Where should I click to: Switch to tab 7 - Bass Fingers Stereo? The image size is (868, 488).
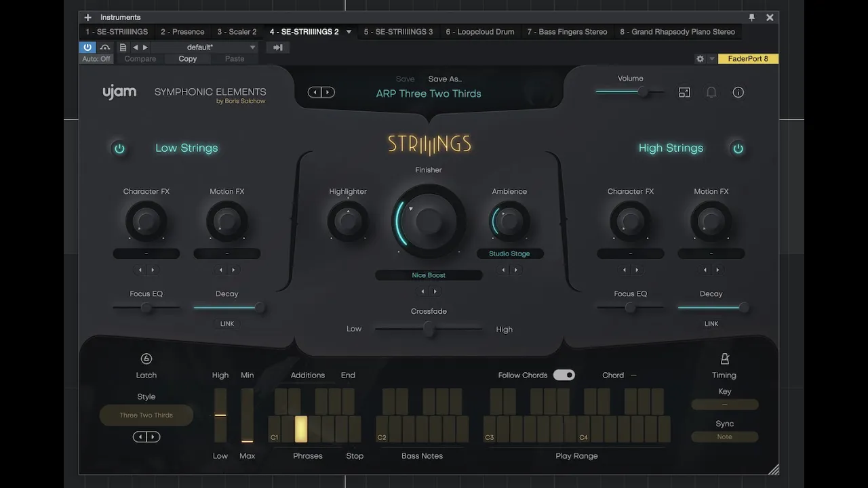567,32
